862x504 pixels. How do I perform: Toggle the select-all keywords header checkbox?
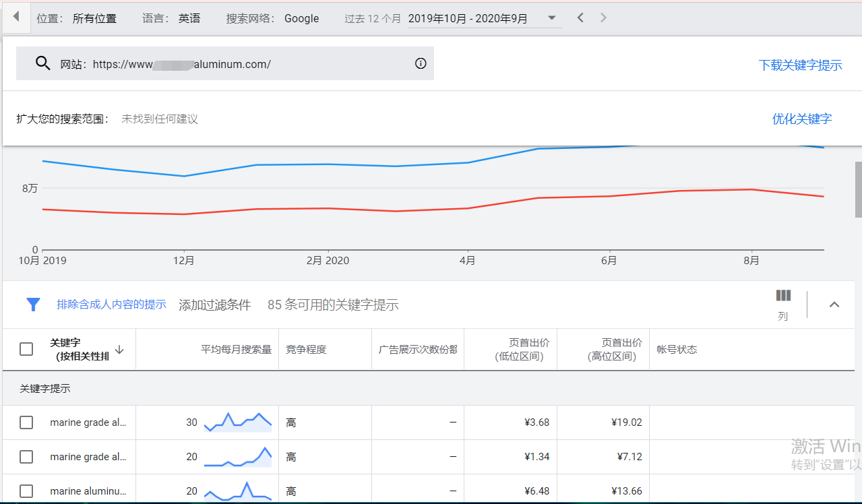[x=26, y=349]
